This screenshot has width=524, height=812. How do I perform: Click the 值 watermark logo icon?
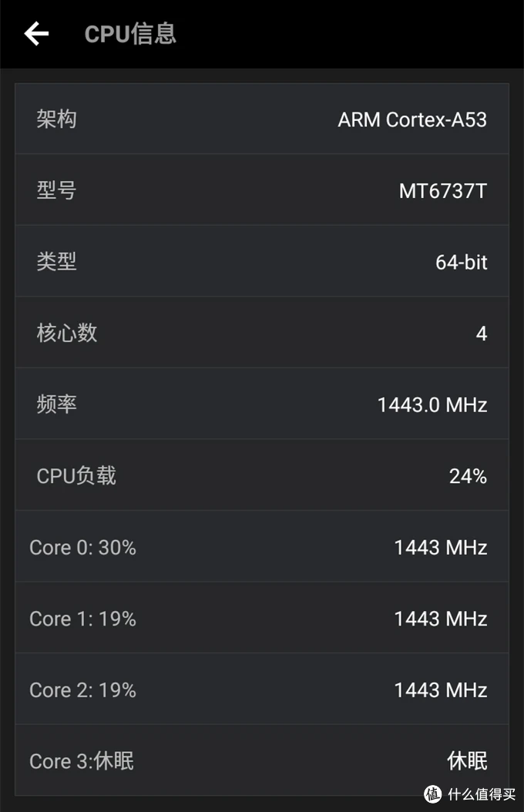pyautogui.click(x=433, y=794)
